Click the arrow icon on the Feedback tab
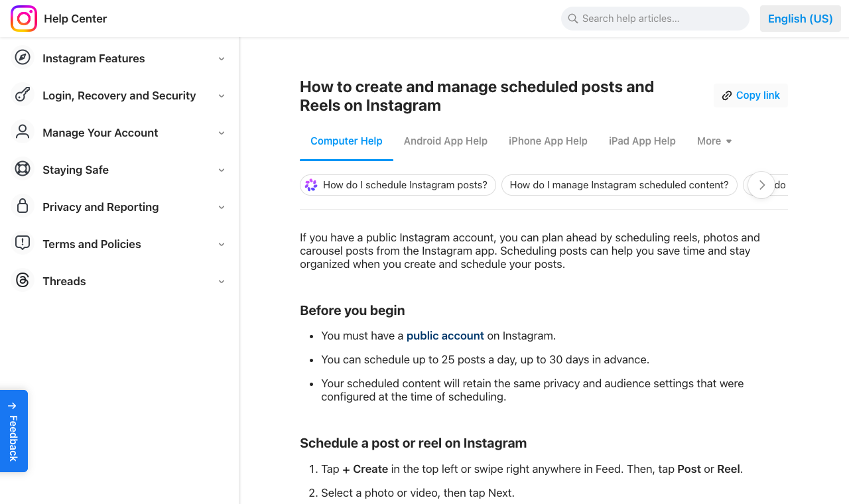The width and height of the screenshot is (849, 504). tap(12, 406)
